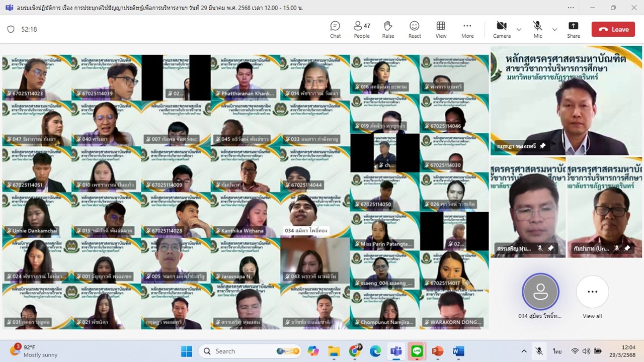This screenshot has height=362, width=644.
Task: Unmute the Mic
Action: pyautogui.click(x=538, y=30)
